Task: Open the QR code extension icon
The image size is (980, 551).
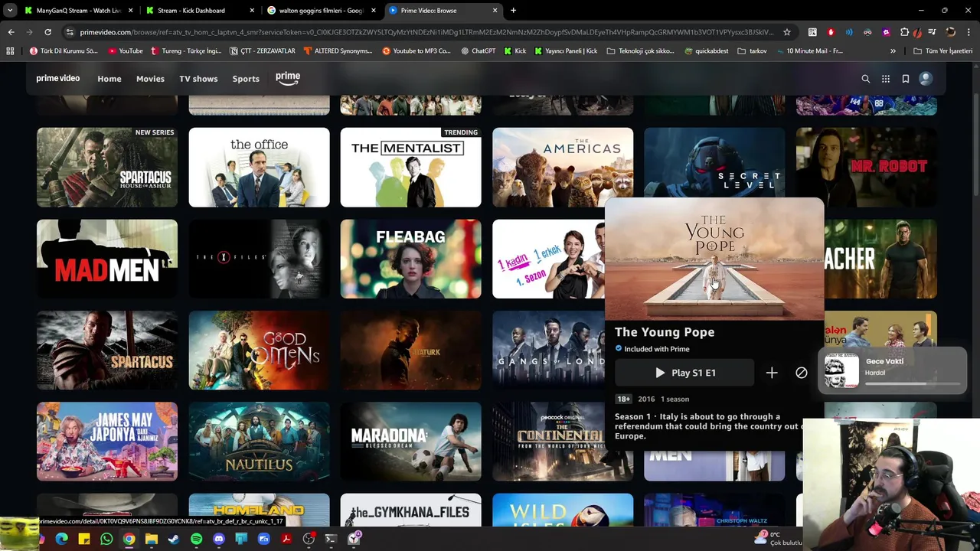Action: (812, 32)
